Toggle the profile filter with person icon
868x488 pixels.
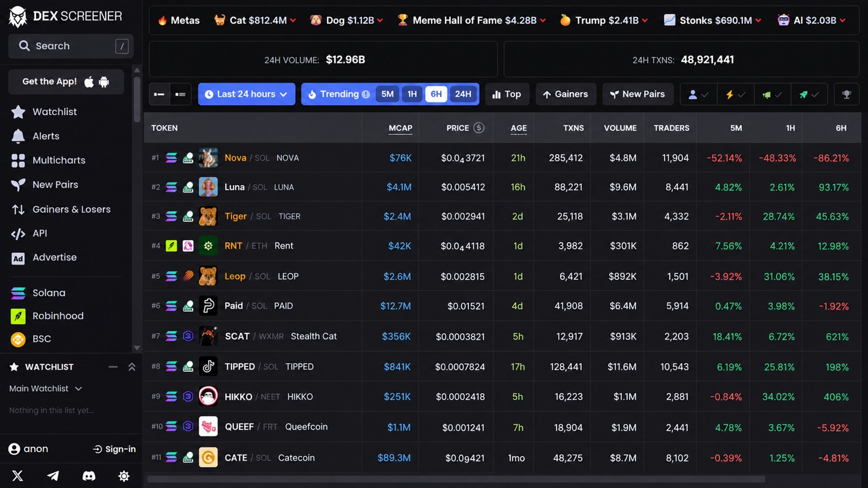pyautogui.click(x=698, y=94)
